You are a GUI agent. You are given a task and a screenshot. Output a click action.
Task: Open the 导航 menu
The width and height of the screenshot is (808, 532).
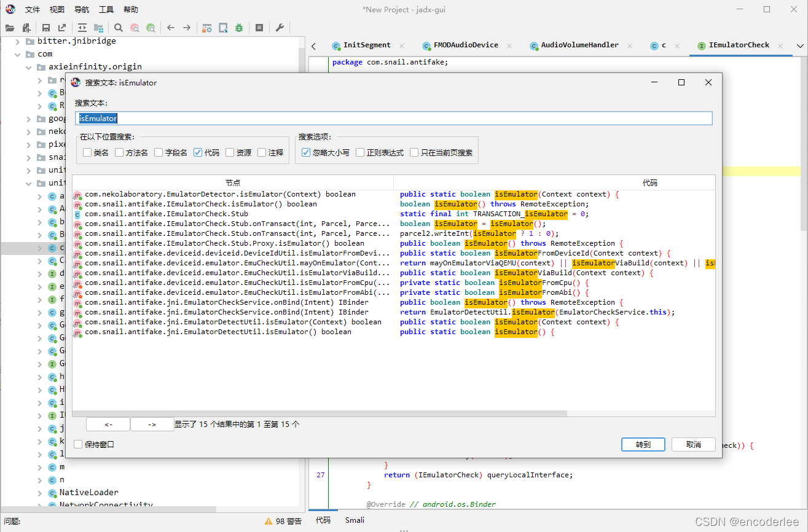point(82,10)
